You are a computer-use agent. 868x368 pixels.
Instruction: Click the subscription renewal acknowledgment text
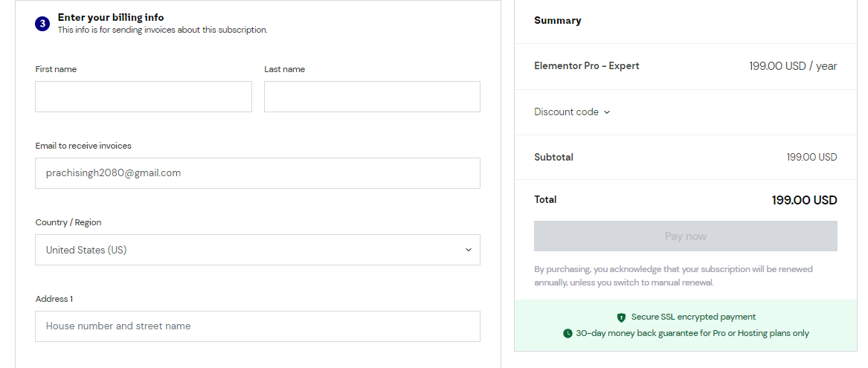673,276
